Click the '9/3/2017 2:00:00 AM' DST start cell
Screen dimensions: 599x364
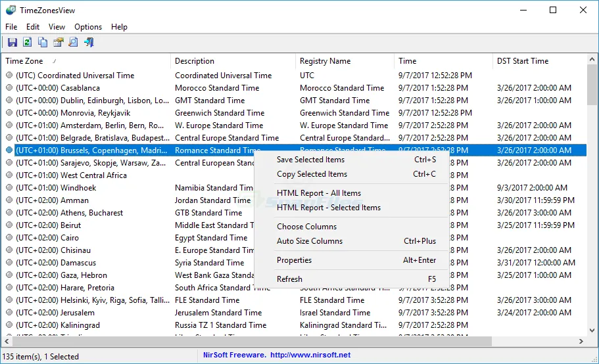(532, 187)
